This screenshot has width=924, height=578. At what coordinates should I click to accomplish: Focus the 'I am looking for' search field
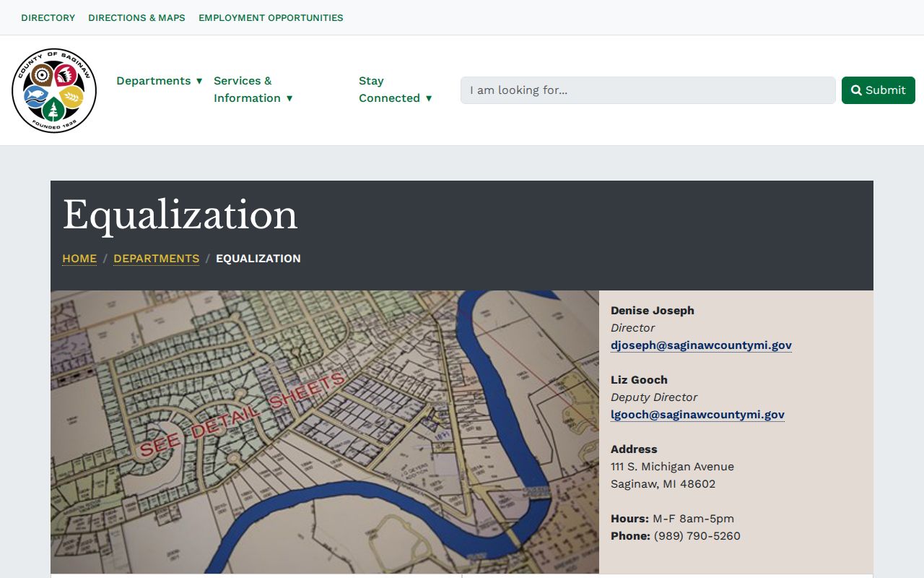click(648, 90)
